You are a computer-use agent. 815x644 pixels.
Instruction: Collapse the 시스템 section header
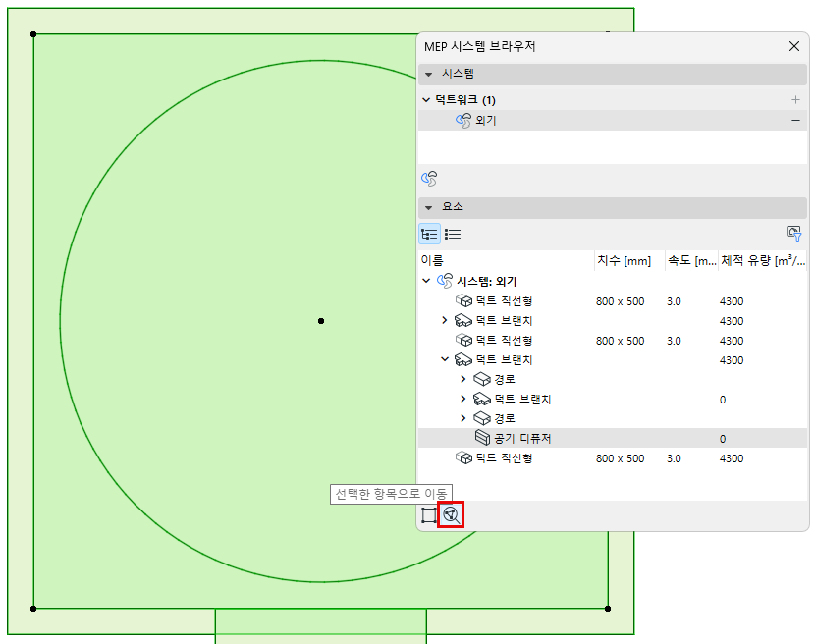(429, 75)
